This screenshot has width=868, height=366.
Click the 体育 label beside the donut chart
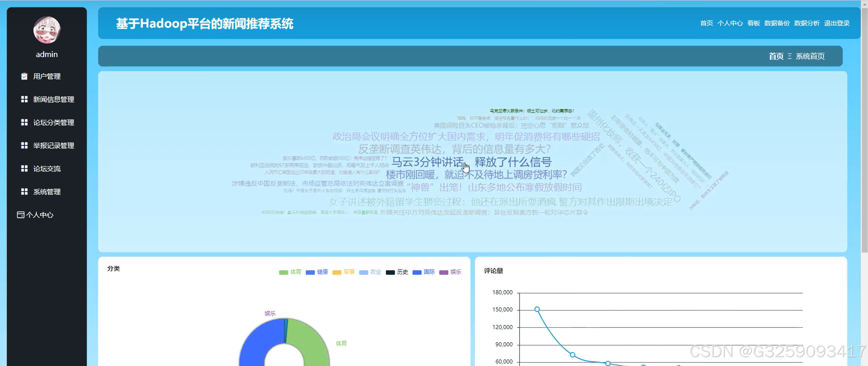[341, 343]
